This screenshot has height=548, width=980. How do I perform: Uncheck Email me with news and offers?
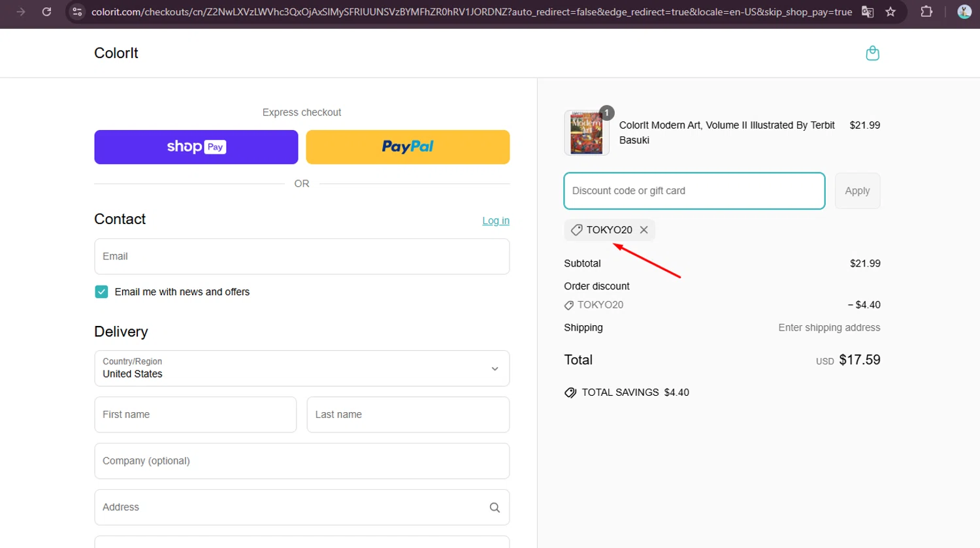pos(101,292)
